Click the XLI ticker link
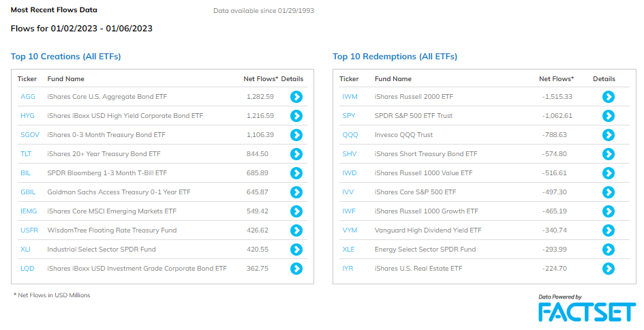 tap(25, 250)
